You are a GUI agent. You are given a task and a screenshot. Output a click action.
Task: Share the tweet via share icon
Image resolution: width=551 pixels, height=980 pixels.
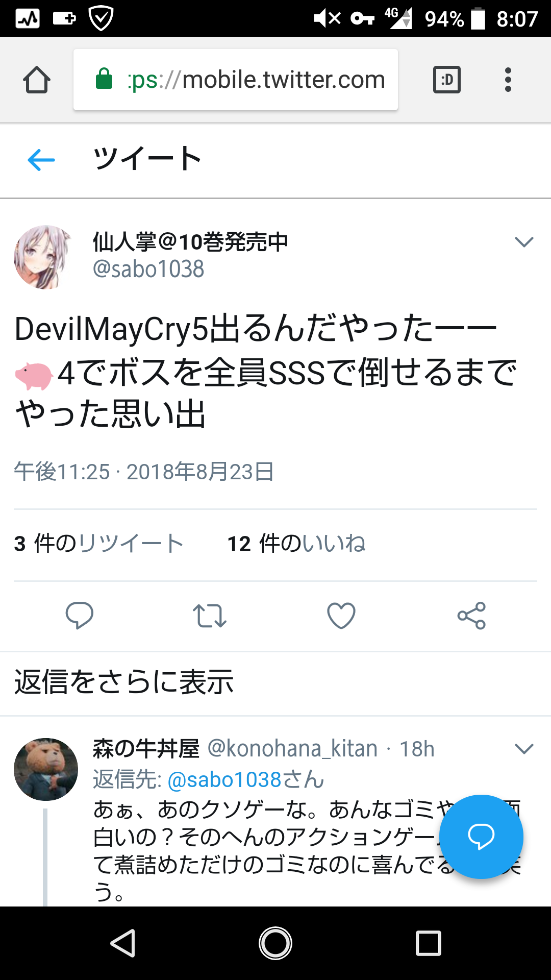pos(471,616)
